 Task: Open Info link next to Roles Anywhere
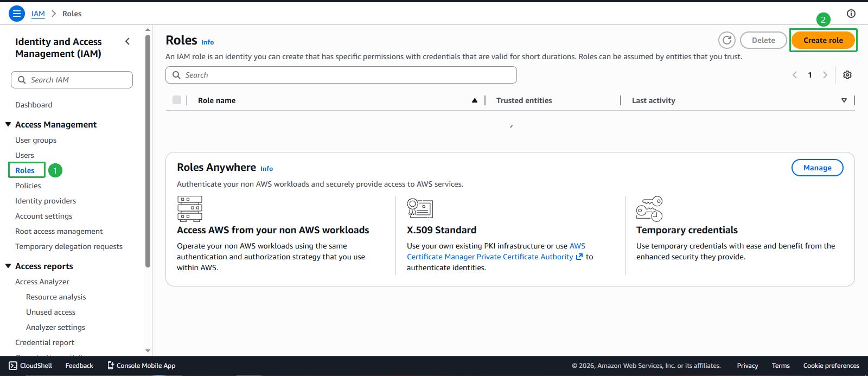(266, 169)
